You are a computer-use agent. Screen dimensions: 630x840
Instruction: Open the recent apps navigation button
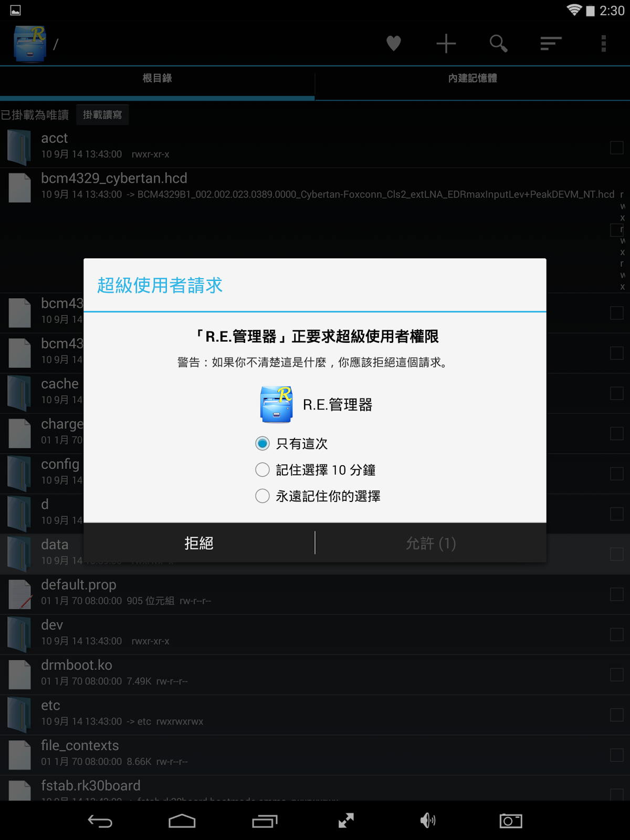click(x=265, y=821)
